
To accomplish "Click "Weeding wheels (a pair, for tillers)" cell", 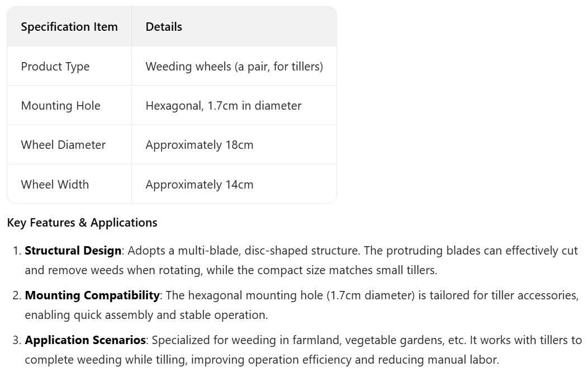I will click(234, 67).
